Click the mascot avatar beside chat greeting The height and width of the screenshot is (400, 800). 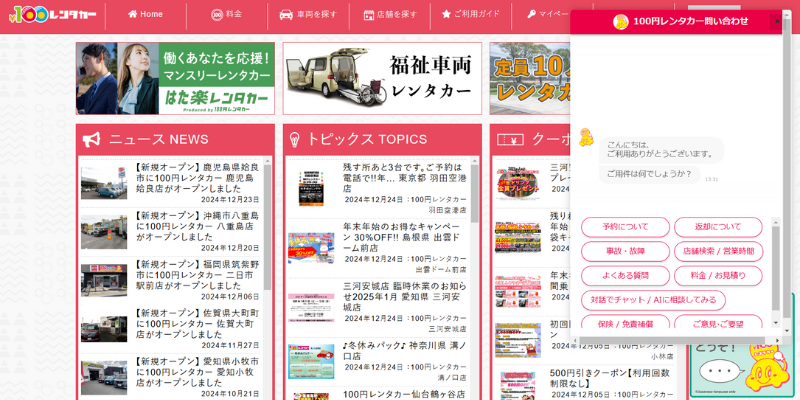[586, 137]
